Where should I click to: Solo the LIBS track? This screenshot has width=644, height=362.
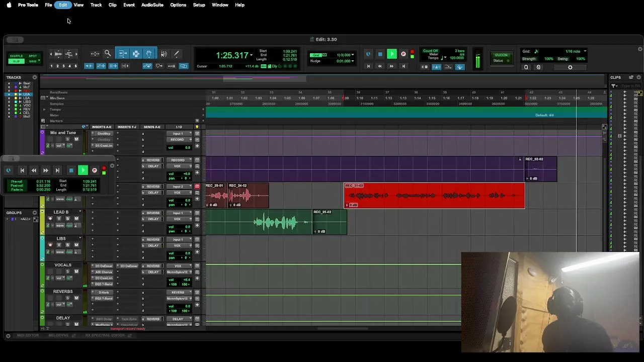pyautogui.click(x=67, y=245)
